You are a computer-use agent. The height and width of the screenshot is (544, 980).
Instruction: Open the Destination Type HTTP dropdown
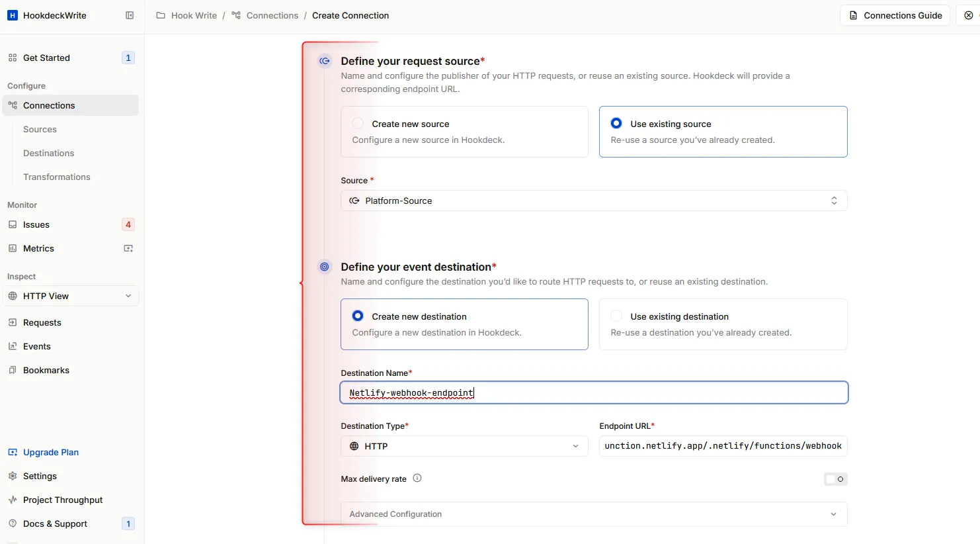(x=464, y=446)
